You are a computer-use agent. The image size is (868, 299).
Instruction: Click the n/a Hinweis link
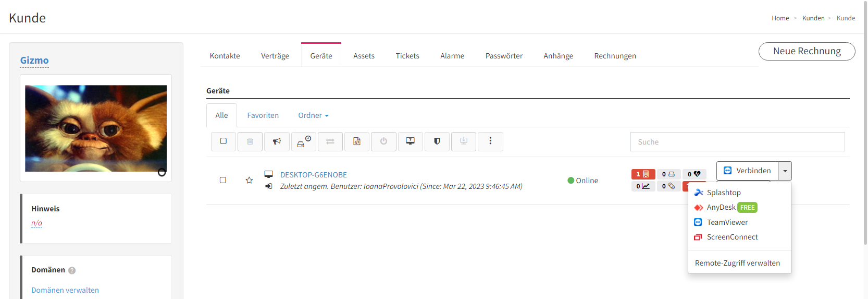[x=36, y=223]
